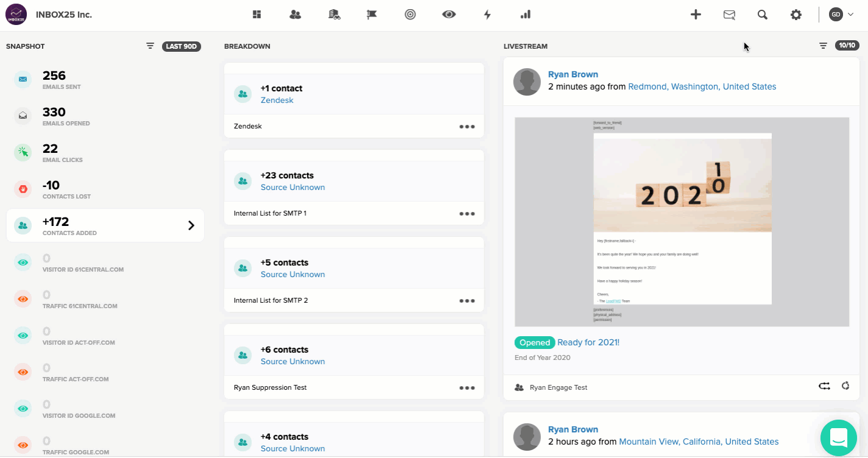Click the 10/10 livestream count badge

(x=847, y=46)
